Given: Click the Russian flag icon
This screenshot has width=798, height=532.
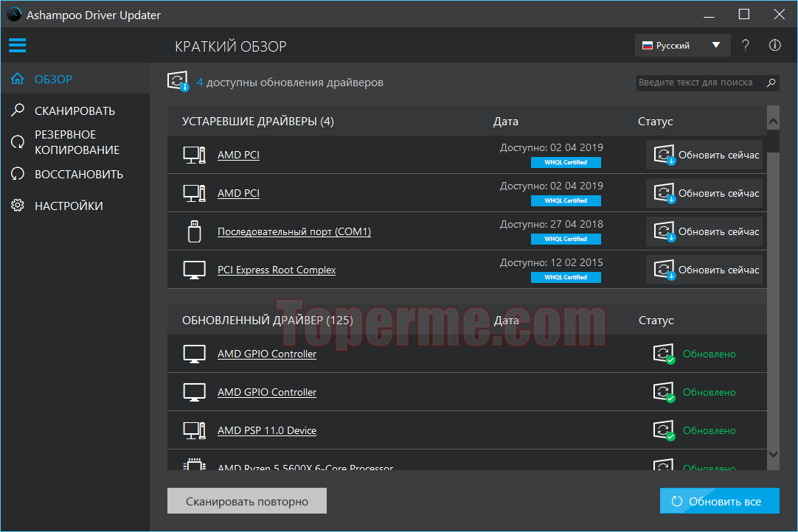Looking at the screenshot, I should [x=648, y=45].
